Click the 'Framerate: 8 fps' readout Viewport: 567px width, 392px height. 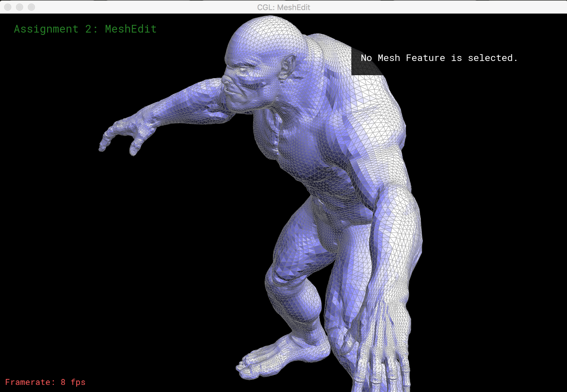pyautogui.click(x=45, y=382)
